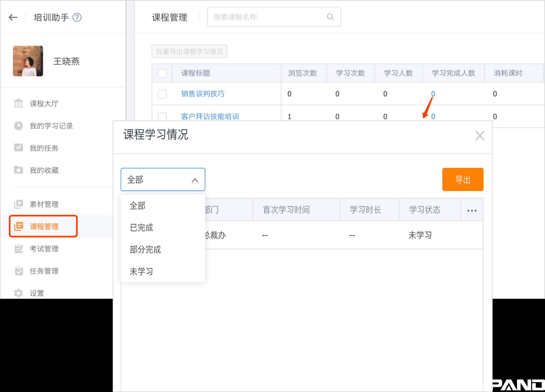Open the help question mark icon
Image resolution: width=545 pixels, height=392 pixels.
[77, 17]
